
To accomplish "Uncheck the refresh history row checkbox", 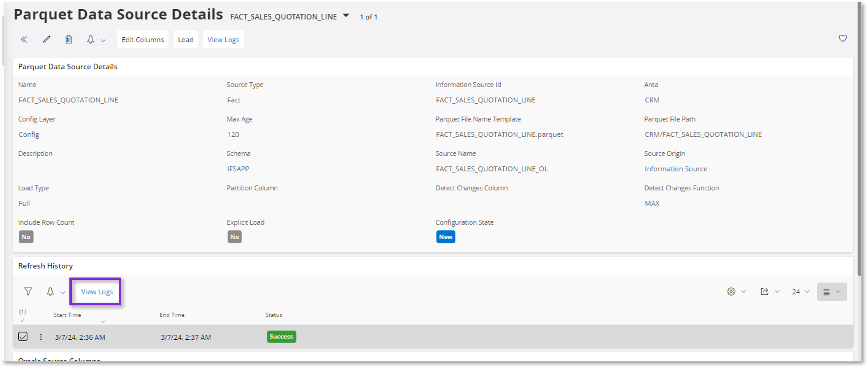I will point(23,337).
